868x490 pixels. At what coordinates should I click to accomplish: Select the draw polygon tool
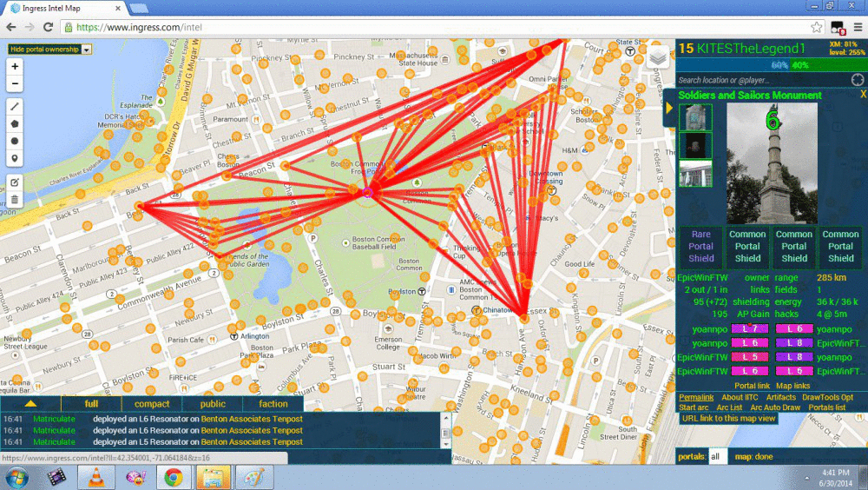pyautogui.click(x=15, y=123)
